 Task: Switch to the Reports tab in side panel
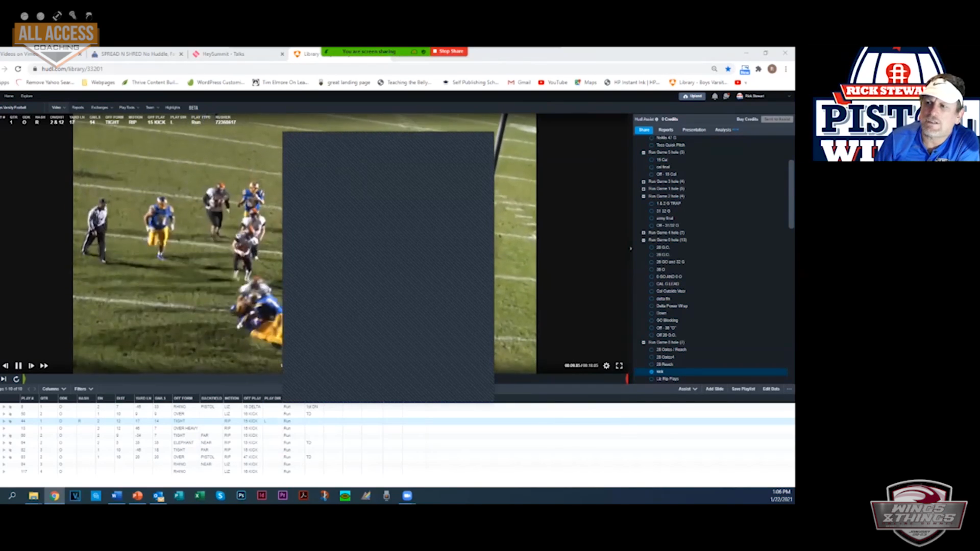coord(666,130)
